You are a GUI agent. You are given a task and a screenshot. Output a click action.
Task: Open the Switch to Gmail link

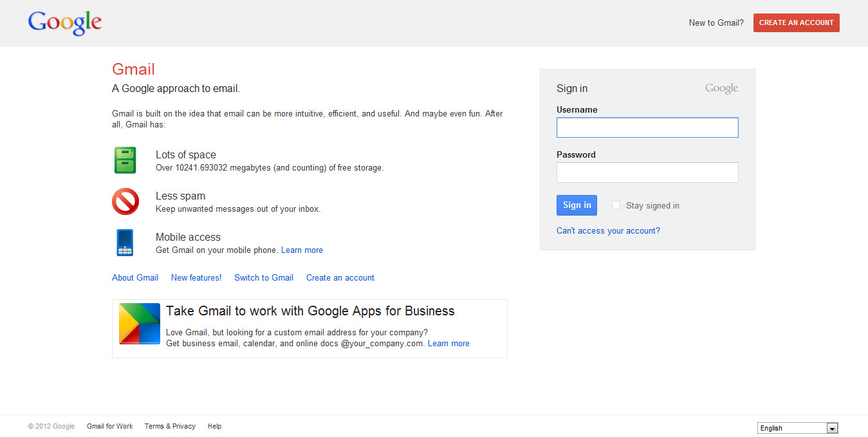pos(264,277)
